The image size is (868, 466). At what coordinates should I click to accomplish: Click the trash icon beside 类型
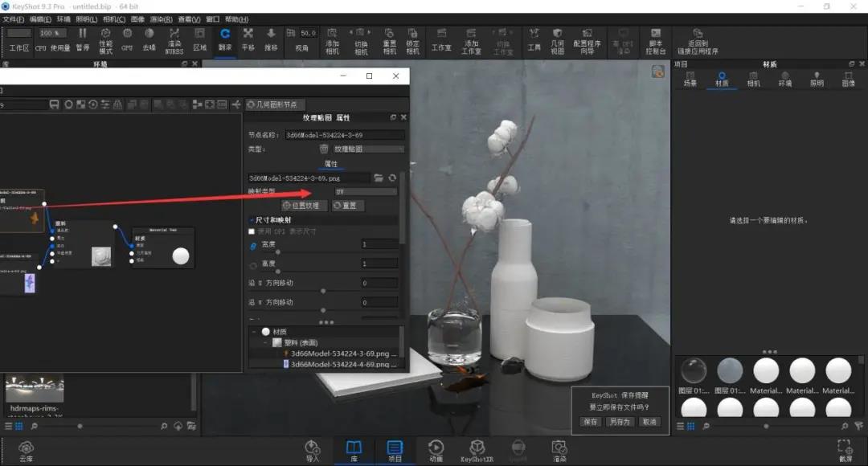coord(324,149)
